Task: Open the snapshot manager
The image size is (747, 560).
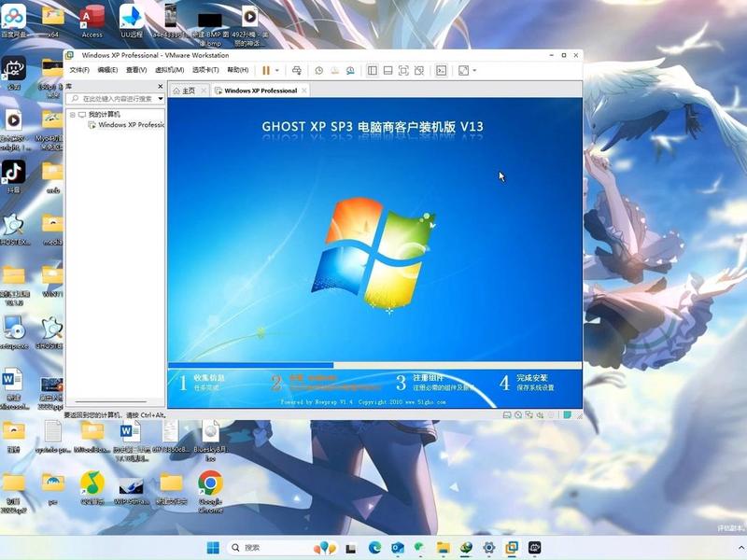Action: tap(350, 71)
